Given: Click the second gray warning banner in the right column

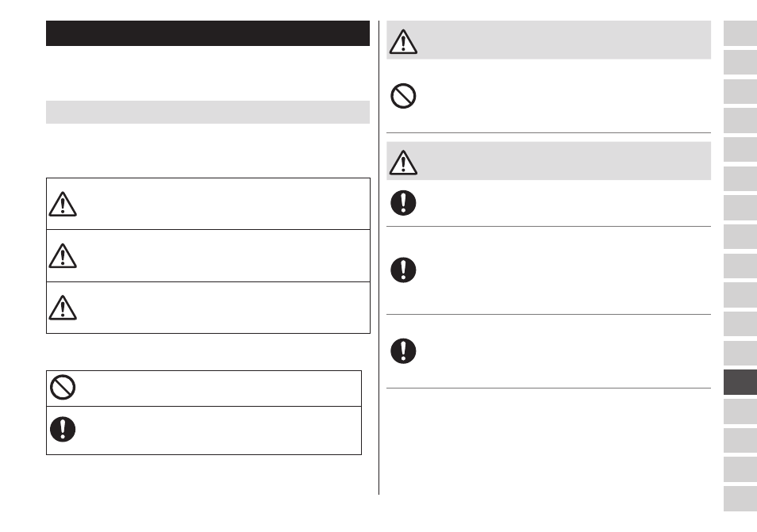Looking at the screenshot, I should pyautogui.click(x=548, y=161).
